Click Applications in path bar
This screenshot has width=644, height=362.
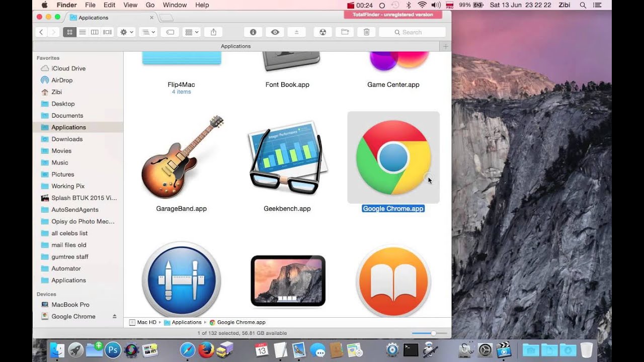tap(183, 322)
